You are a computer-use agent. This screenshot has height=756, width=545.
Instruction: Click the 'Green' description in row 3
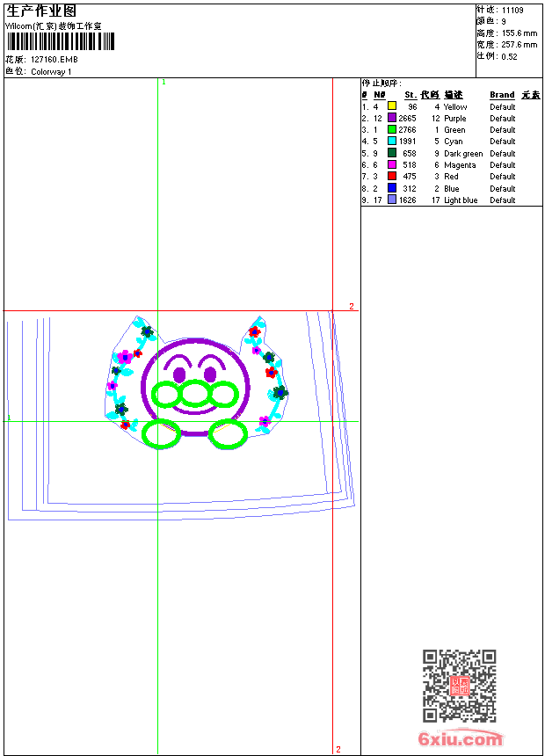(x=454, y=130)
